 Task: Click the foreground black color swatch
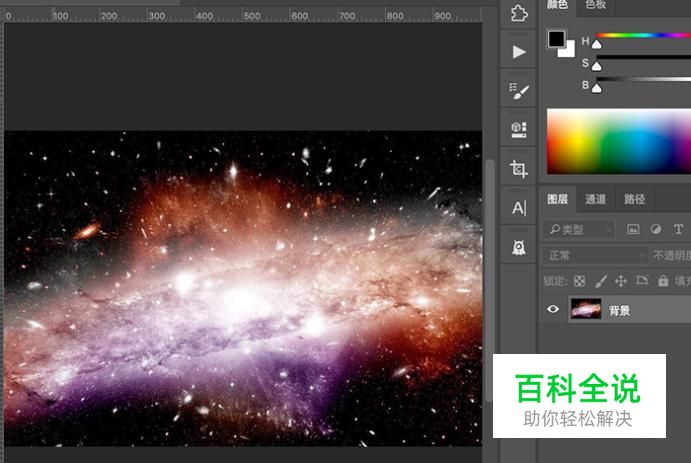556,39
